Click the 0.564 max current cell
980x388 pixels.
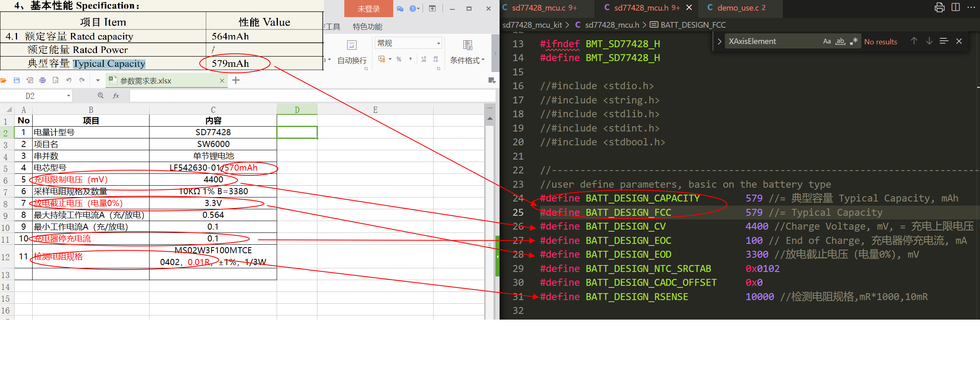[x=213, y=215]
